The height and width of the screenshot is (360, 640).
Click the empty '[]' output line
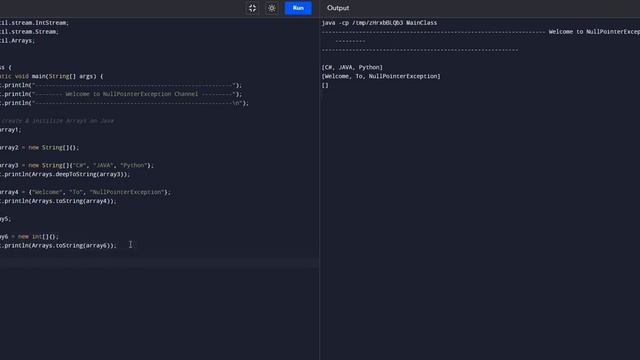pyautogui.click(x=325, y=85)
